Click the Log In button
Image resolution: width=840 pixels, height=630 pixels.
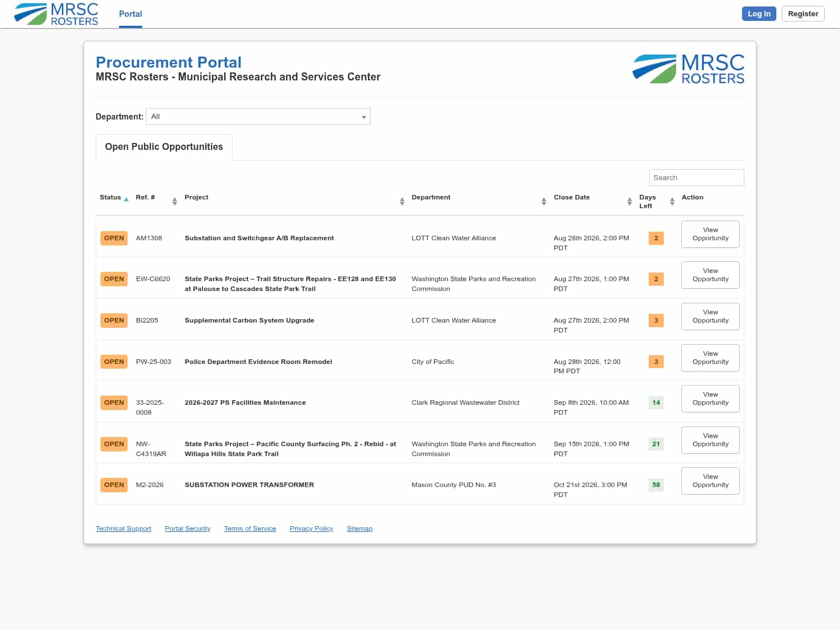(759, 14)
